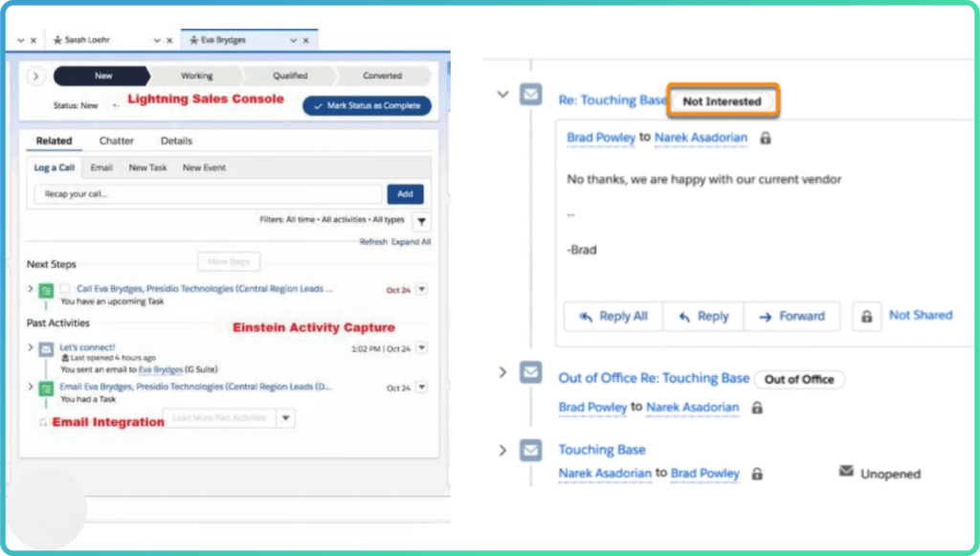Click the Forward button
Screen dimensions: 980x556
click(x=791, y=317)
